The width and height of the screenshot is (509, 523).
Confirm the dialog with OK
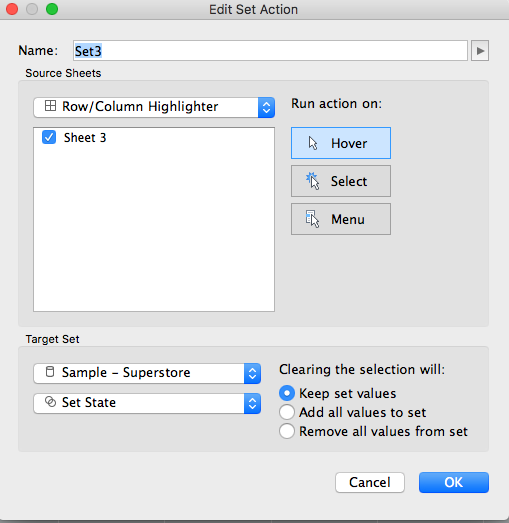[454, 482]
